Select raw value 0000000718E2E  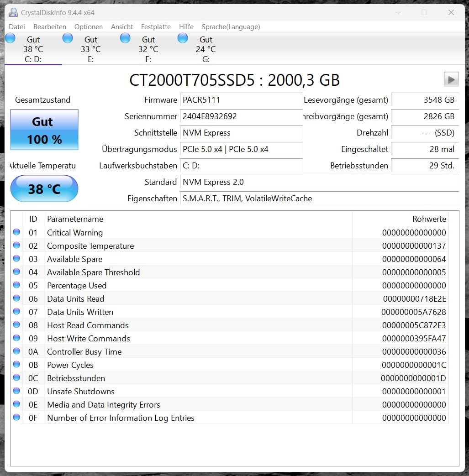(x=414, y=299)
